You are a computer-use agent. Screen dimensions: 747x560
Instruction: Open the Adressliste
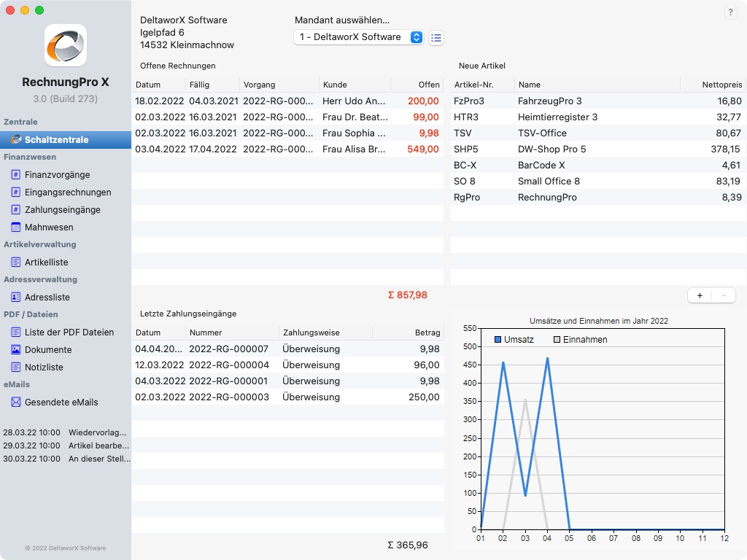[x=47, y=297]
